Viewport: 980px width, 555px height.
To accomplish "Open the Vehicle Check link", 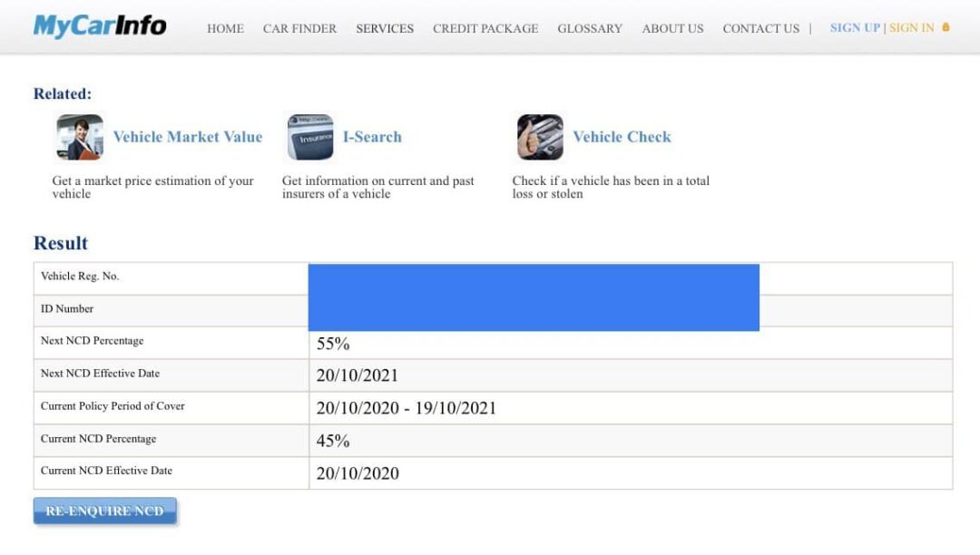I will pos(622,137).
